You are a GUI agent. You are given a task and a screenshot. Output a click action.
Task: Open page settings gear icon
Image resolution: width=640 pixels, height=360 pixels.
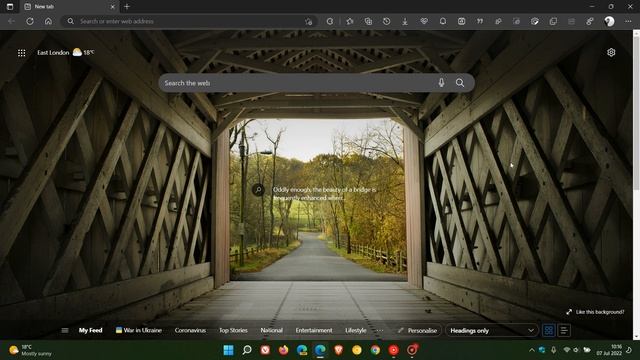click(611, 52)
